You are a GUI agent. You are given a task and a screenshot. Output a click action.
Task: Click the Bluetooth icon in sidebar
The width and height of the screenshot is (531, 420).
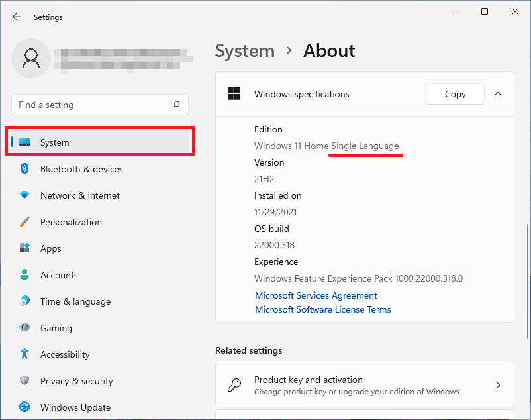pyautogui.click(x=24, y=168)
